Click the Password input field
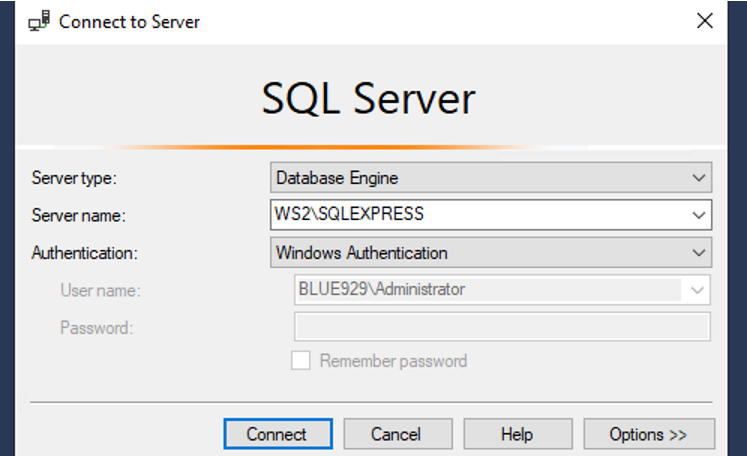Viewport: 747px width, 456px height. (x=501, y=327)
